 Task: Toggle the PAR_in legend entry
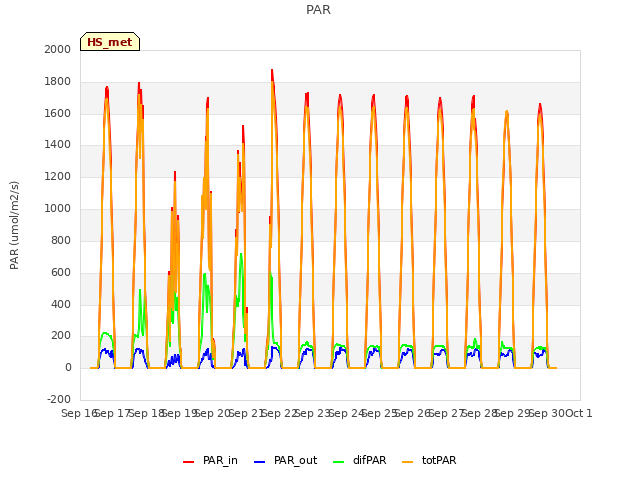[x=211, y=460]
